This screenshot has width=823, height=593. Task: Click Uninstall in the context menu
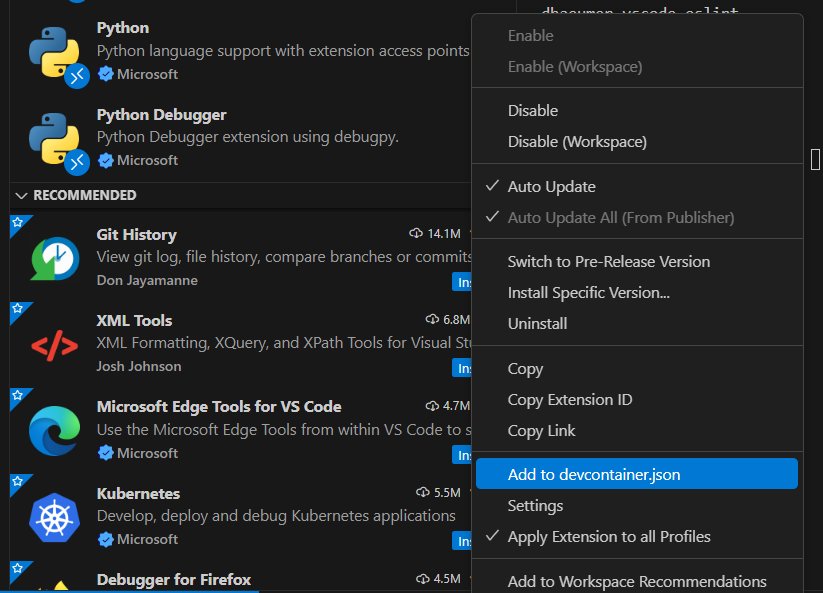point(537,324)
